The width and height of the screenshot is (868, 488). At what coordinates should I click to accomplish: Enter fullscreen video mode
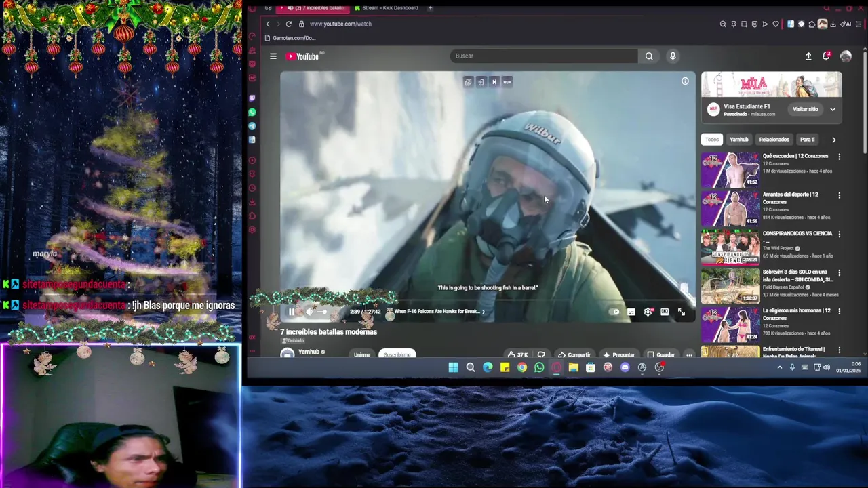click(x=682, y=312)
